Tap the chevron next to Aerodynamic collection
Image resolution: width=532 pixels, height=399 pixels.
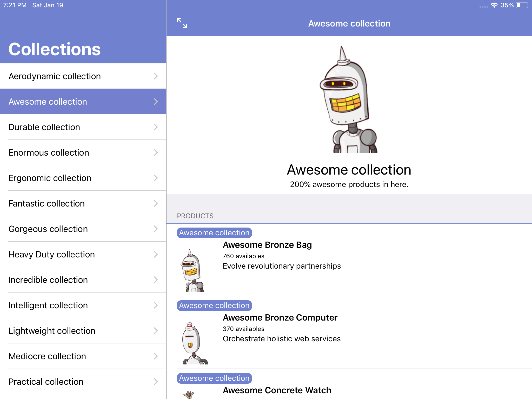(156, 76)
